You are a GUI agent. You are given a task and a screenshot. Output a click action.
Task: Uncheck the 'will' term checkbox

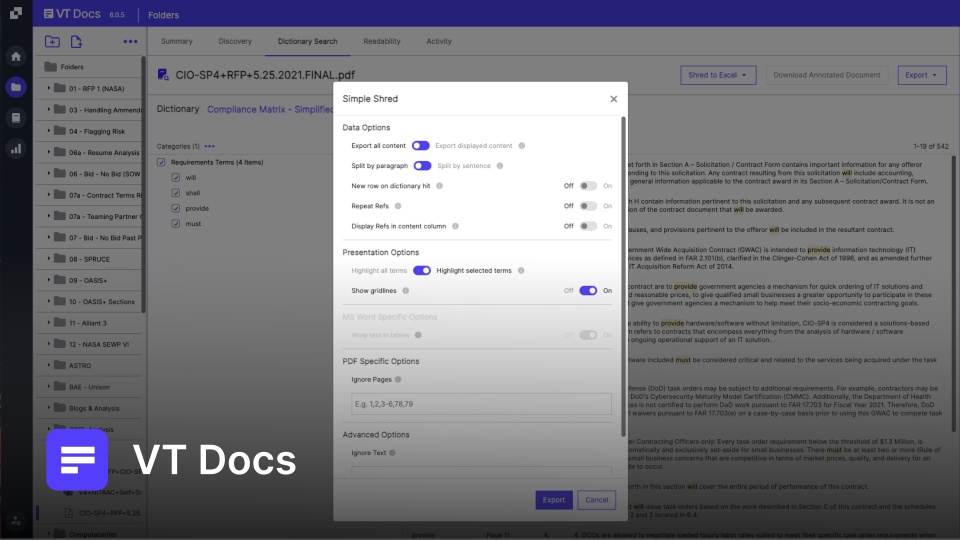tap(176, 178)
